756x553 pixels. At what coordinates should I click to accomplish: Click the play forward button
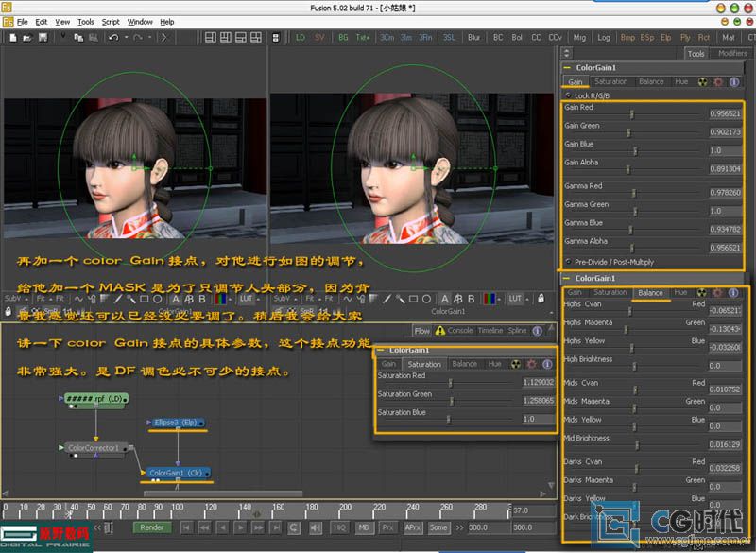tap(240, 527)
